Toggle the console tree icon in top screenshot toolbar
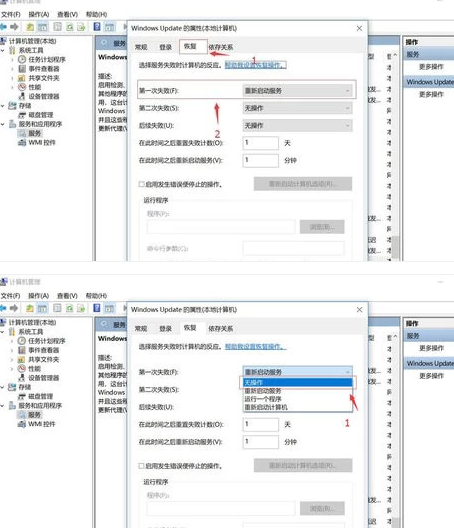This screenshot has width=454, height=528. pyautogui.click(x=42, y=27)
